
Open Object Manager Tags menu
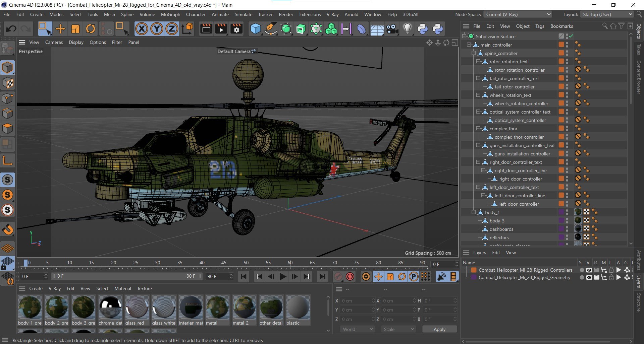(x=540, y=26)
